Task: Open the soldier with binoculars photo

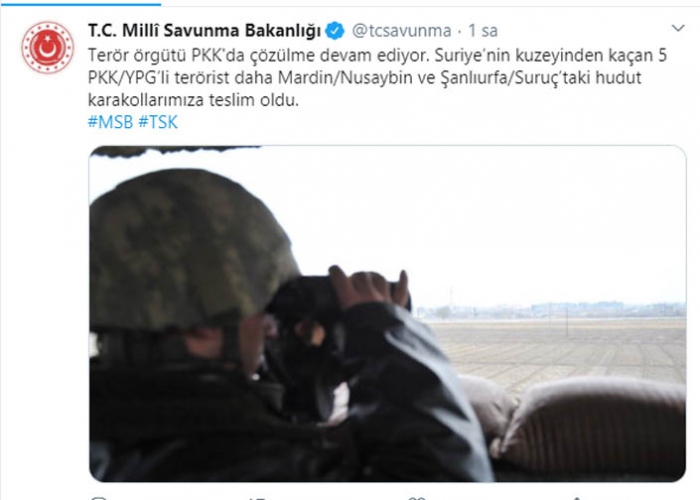Action: coord(388,313)
